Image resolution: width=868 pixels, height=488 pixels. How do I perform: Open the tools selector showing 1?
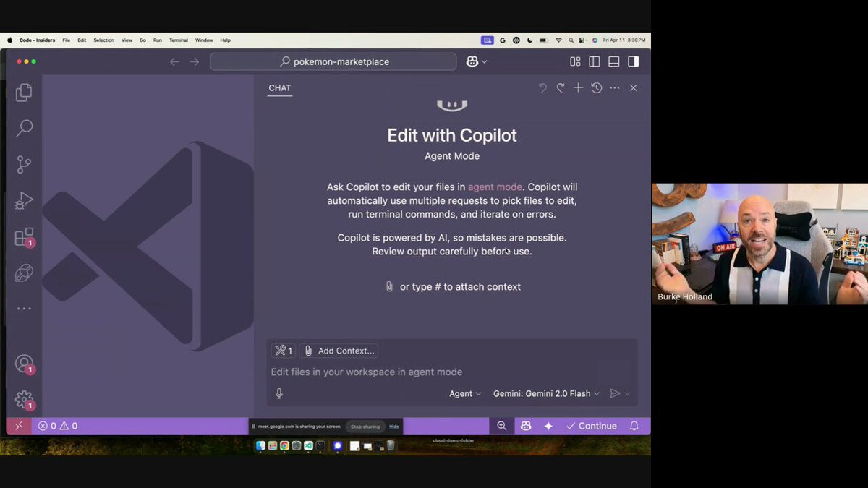point(283,351)
